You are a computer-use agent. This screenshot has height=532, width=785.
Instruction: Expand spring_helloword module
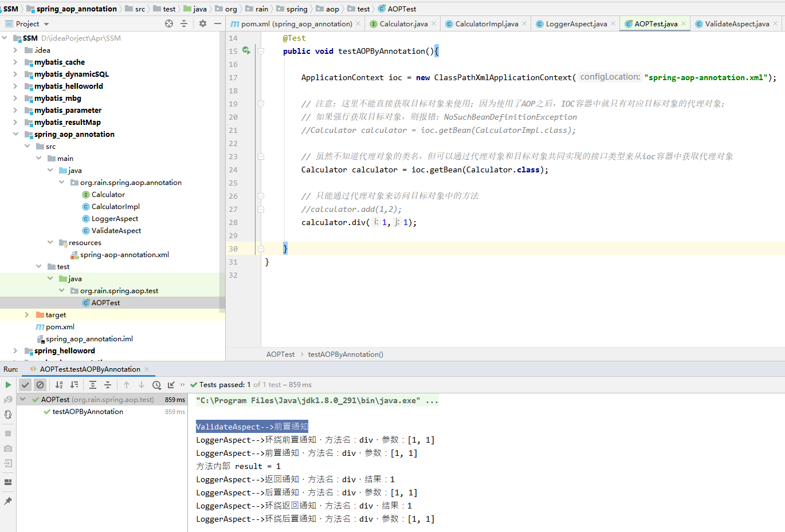[15, 350]
